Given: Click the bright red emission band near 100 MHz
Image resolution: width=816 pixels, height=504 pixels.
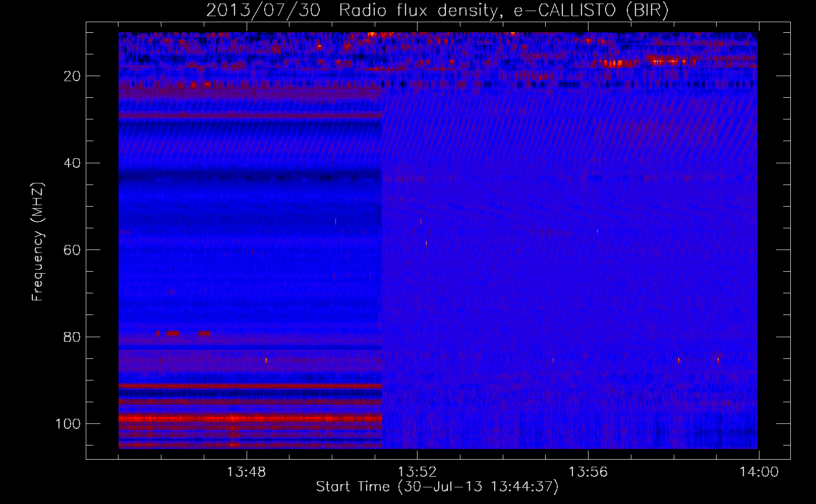Looking at the screenshot, I should point(250,418).
